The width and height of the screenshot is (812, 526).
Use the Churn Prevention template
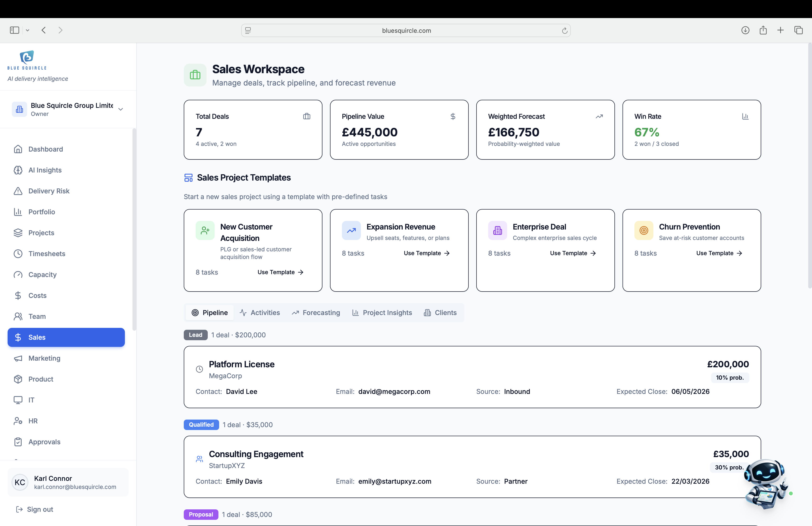(719, 253)
